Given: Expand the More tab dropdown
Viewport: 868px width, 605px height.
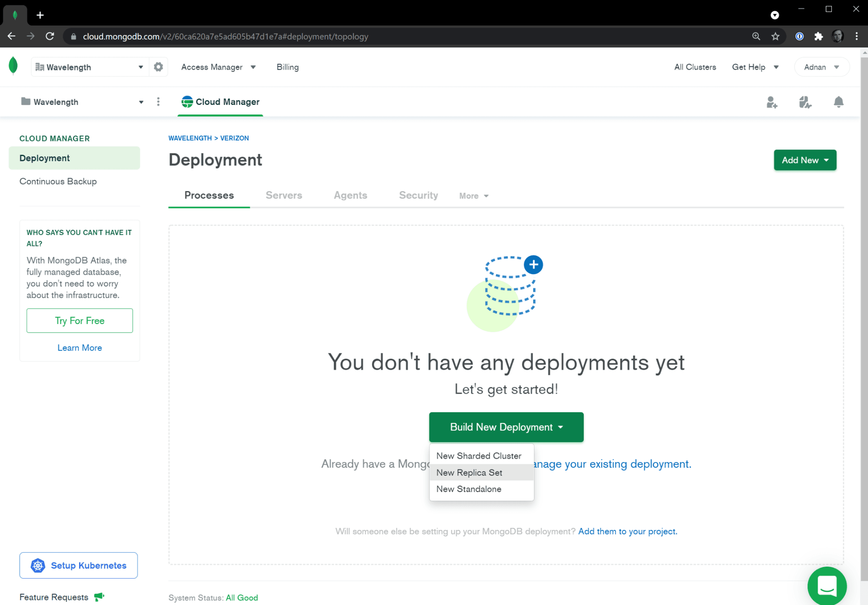Looking at the screenshot, I should [x=473, y=196].
